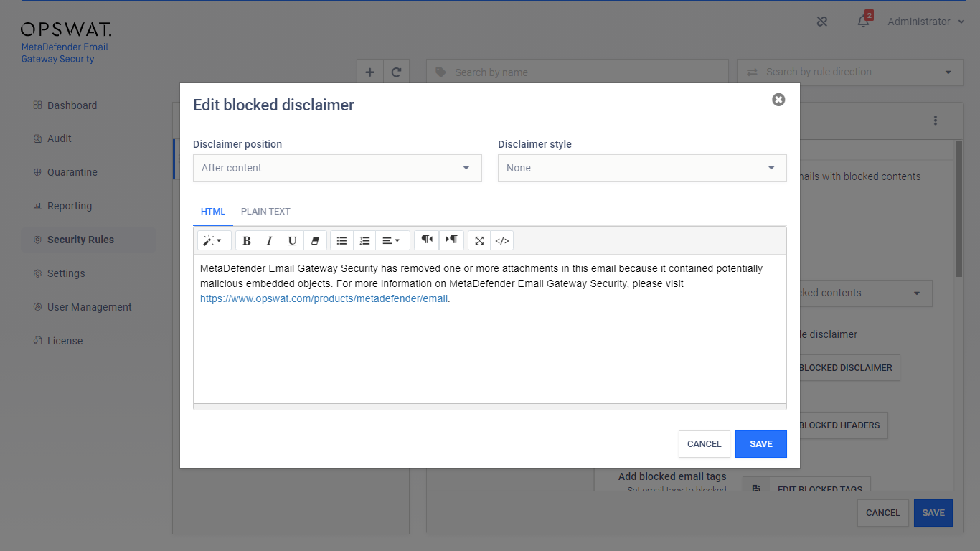Set right-to-left text direction

click(451, 240)
